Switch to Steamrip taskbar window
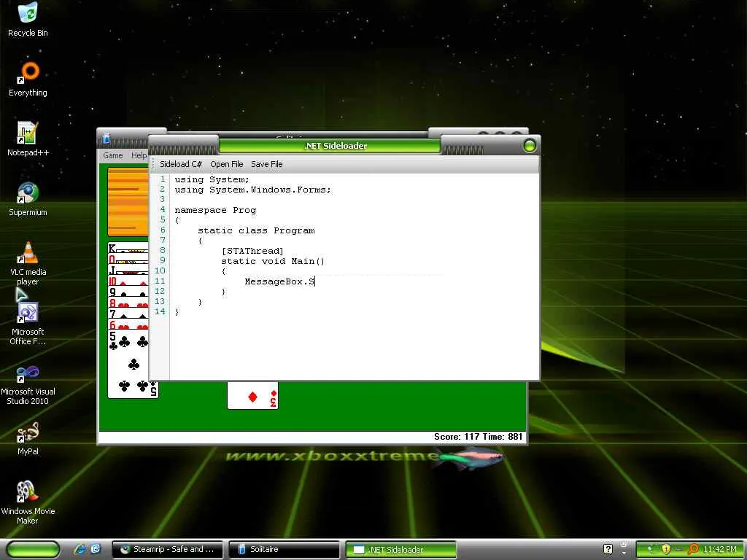Image resolution: width=747 pixels, height=560 pixels. point(168,550)
